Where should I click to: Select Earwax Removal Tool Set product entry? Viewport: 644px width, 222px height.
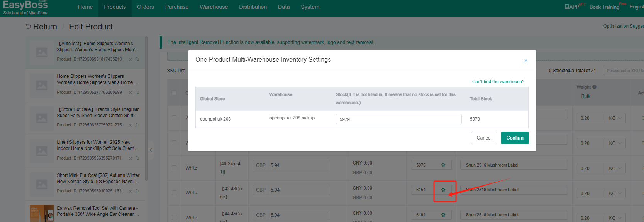point(85,212)
